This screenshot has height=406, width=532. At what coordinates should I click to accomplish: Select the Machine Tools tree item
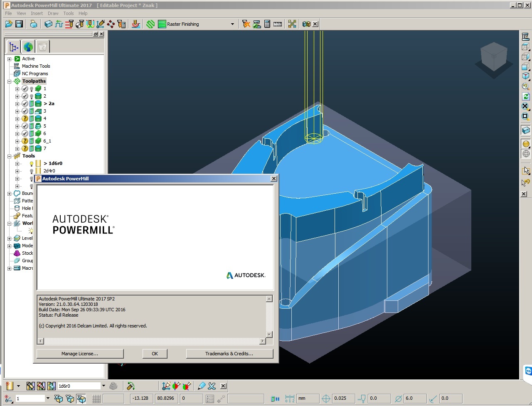point(36,66)
